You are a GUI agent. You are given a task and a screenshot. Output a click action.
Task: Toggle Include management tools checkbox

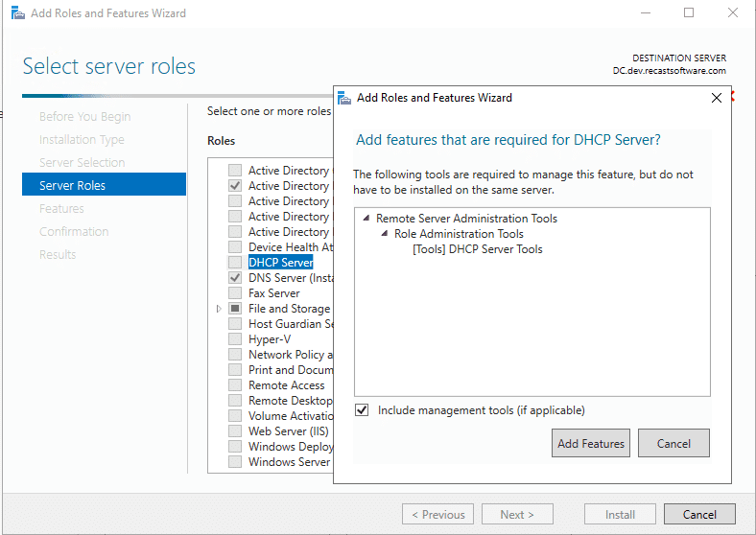point(362,410)
